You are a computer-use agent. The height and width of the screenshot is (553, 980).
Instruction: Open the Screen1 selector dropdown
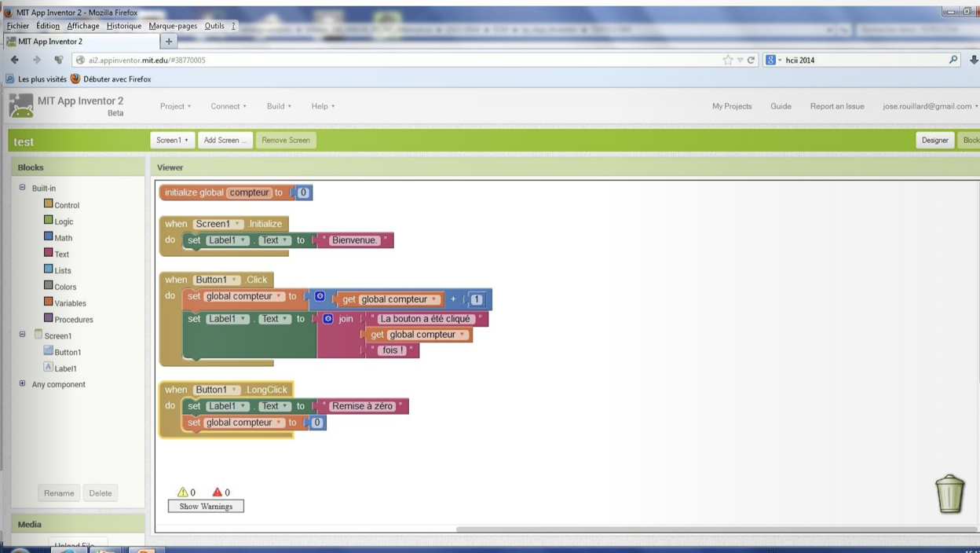coord(172,140)
